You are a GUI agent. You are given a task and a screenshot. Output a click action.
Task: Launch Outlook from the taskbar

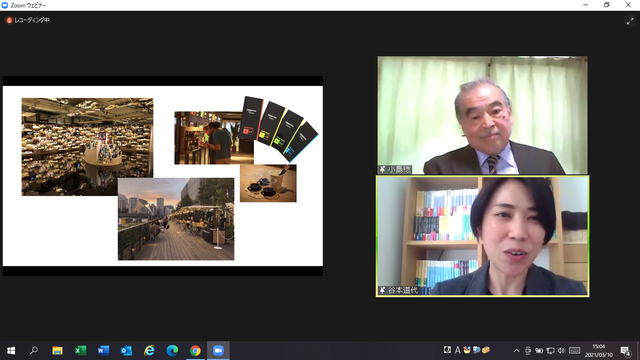(x=127, y=351)
